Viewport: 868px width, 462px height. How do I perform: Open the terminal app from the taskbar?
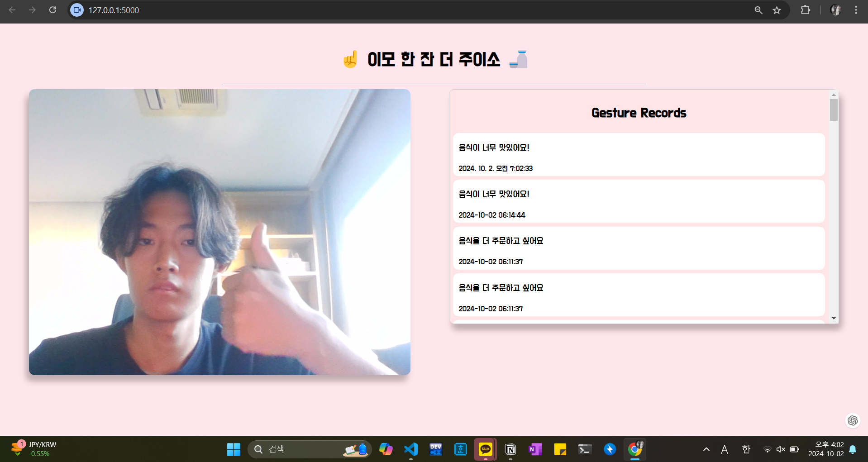(x=585, y=449)
